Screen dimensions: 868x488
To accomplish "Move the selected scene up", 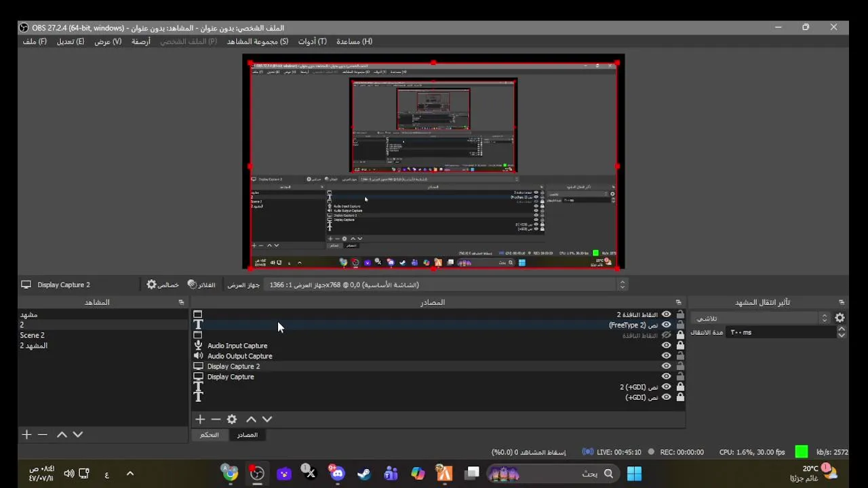I will tap(62, 434).
